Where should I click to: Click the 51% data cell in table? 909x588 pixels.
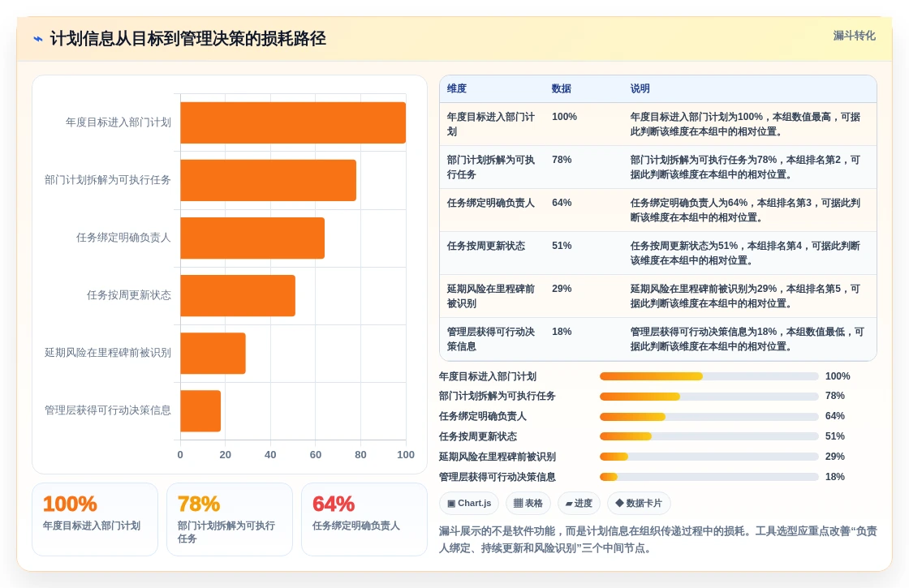562,246
